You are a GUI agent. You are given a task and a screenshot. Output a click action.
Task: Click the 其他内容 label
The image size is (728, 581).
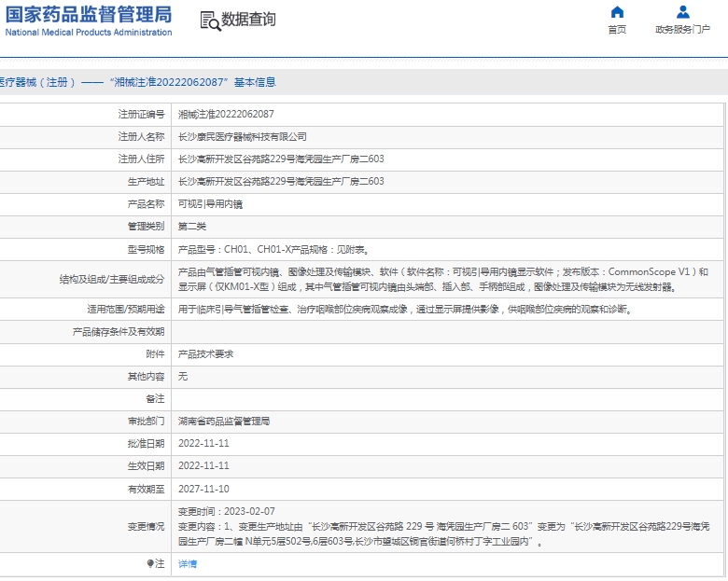(x=146, y=377)
